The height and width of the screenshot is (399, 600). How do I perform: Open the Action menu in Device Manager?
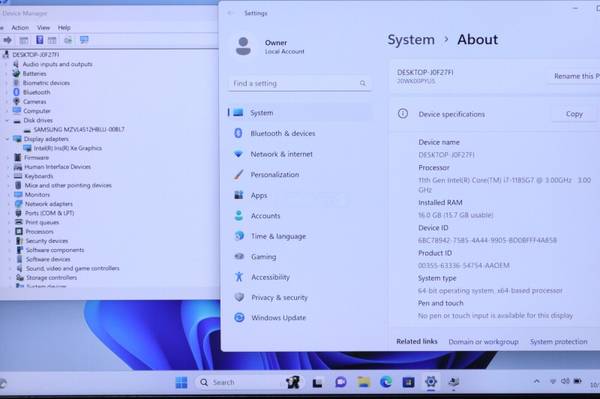click(20, 28)
